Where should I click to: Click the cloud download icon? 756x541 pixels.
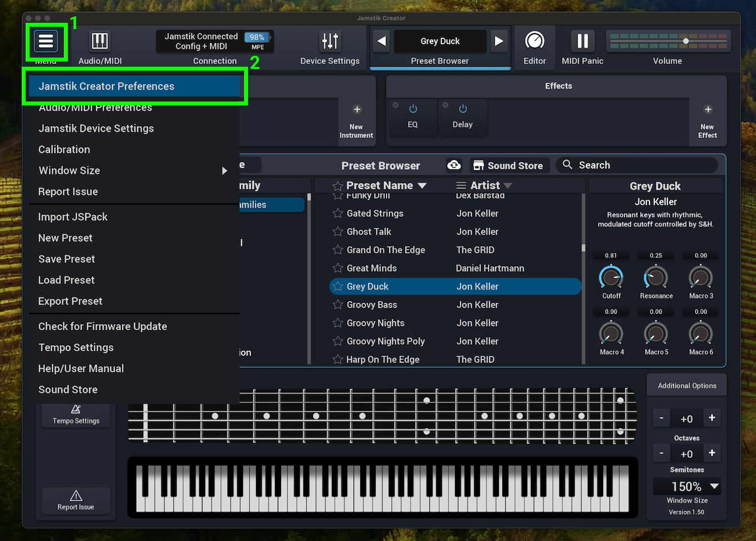tap(454, 165)
